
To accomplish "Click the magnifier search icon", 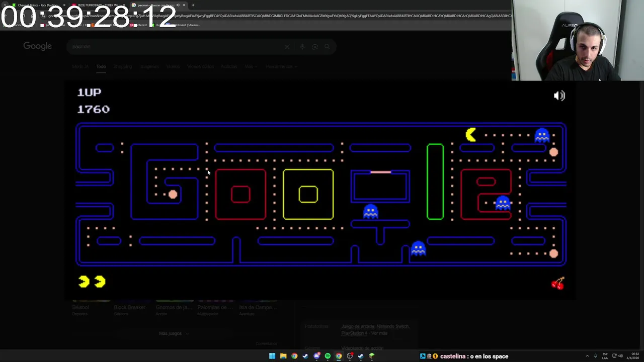I will pos(327,47).
